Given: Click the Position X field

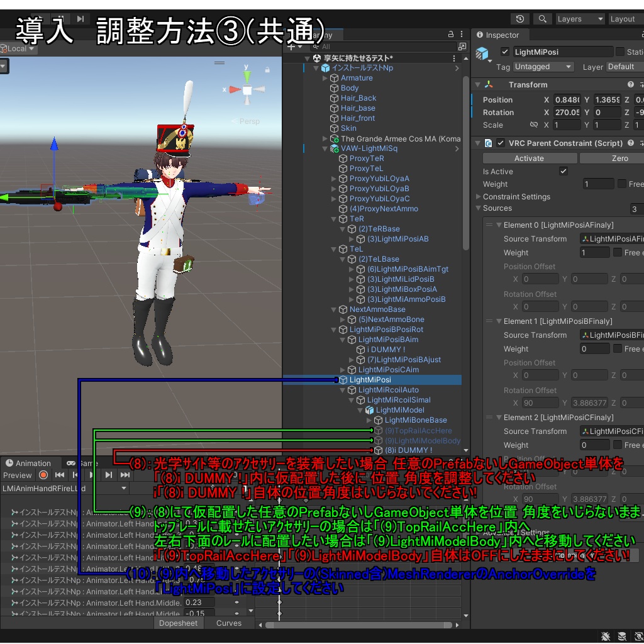Looking at the screenshot, I should [x=567, y=100].
